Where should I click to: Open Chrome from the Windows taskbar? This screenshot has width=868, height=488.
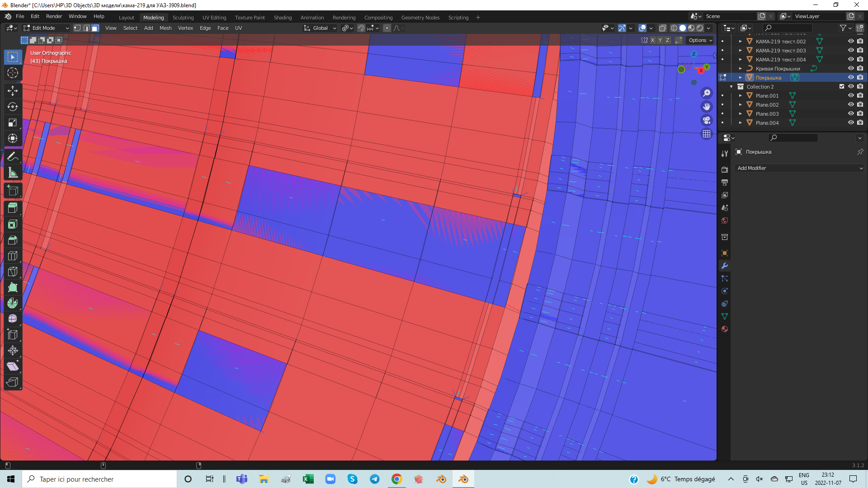click(x=396, y=479)
